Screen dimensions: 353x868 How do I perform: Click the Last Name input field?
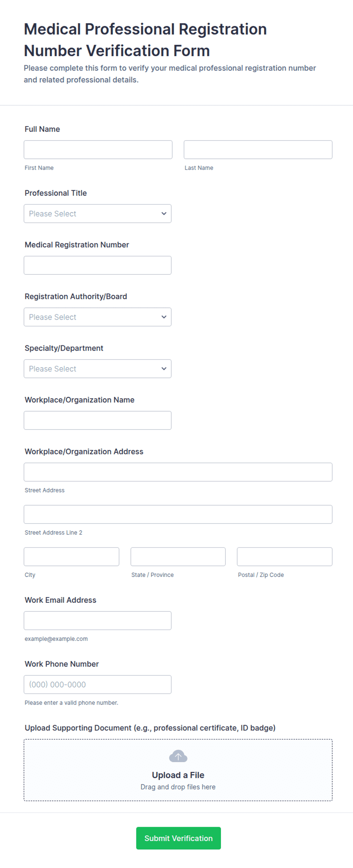(x=258, y=149)
